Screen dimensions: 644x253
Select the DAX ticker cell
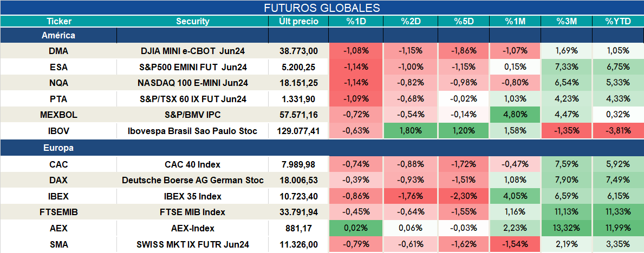coord(58,181)
